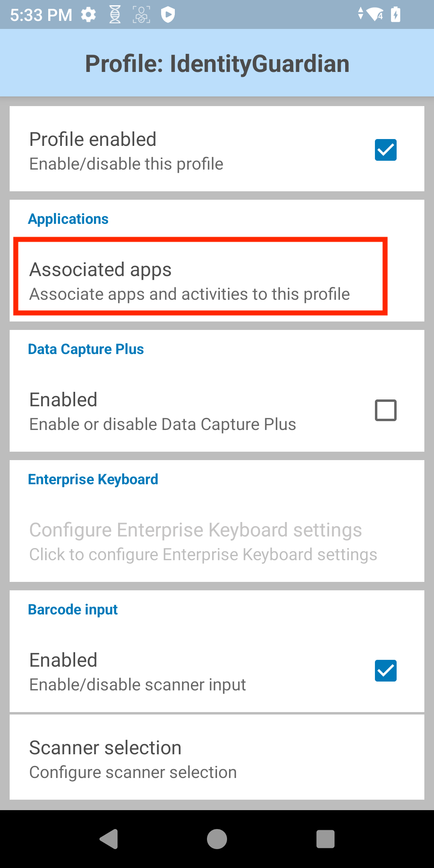
Task: Uncheck the Profile enabled checkbox
Action: (385, 150)
